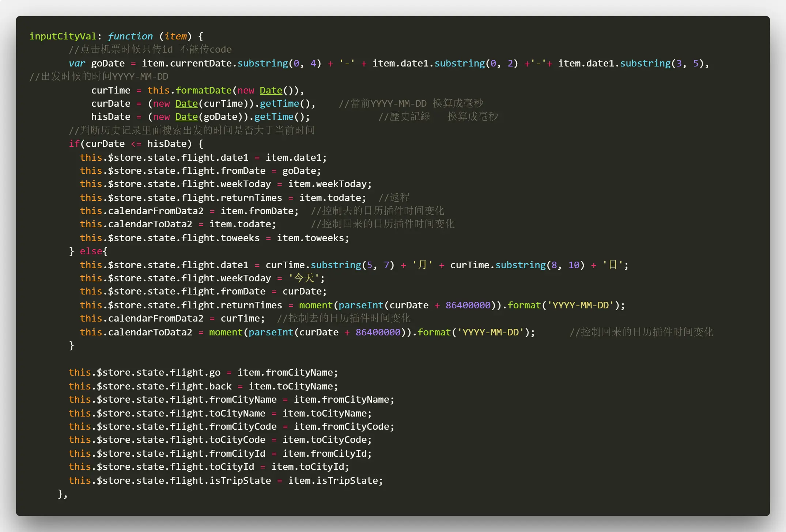Image resolution: width=786 pixels, height=532 pixels.
Task: Click the else keyword
Action: pyautogui.click(x=91, y=251)
